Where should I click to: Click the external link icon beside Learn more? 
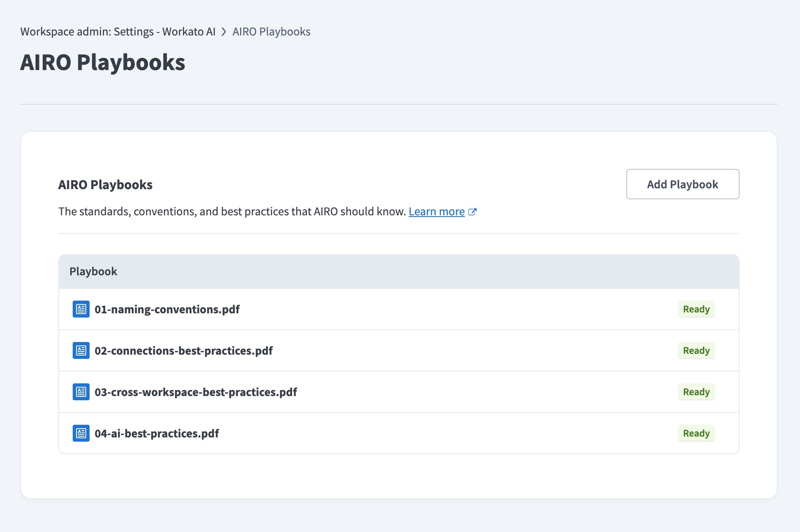[x=472, y=212]
